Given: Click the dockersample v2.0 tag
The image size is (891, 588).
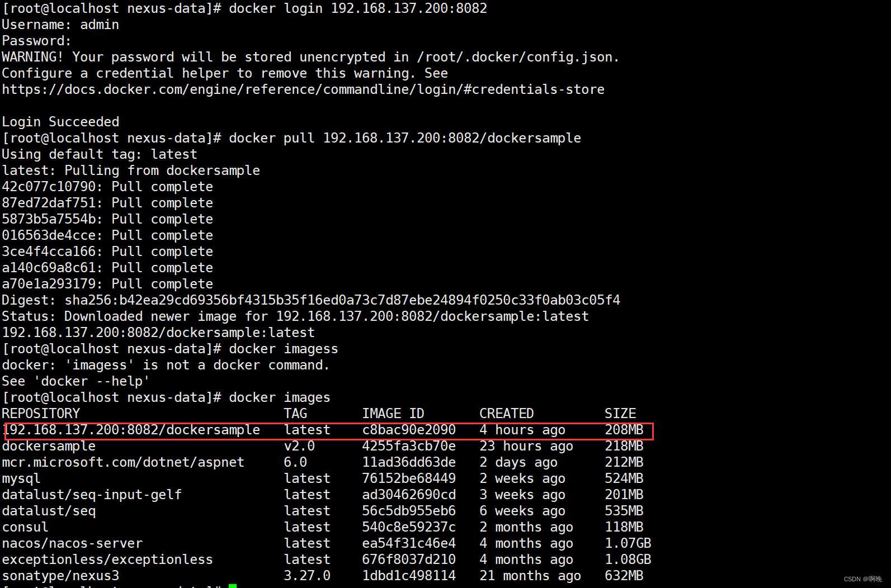Looking at the screenshot, I should click(299, 446).
